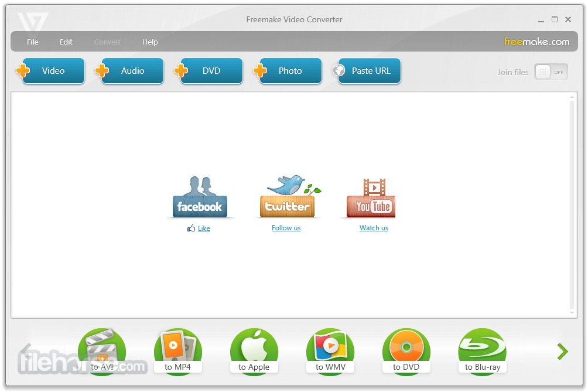Click the Twitter bird sign icon

click(287, 196)
